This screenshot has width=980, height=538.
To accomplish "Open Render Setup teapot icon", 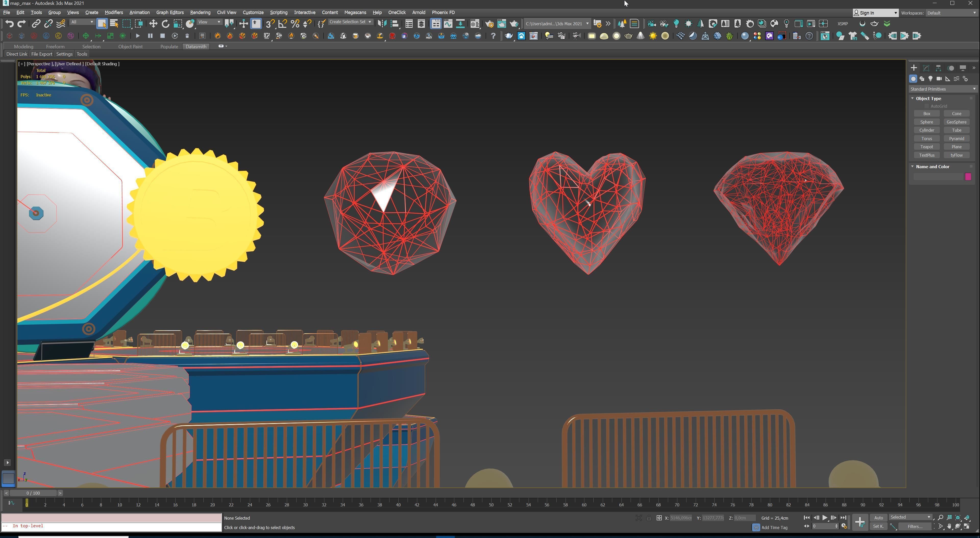I will point(490,23).
